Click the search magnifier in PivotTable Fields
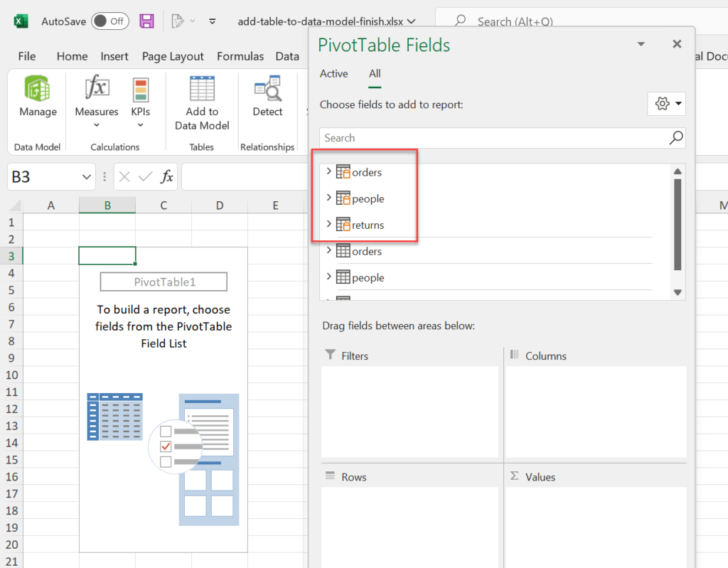The image size is (728, 568). pyautogui.click(x=676, y=138)
